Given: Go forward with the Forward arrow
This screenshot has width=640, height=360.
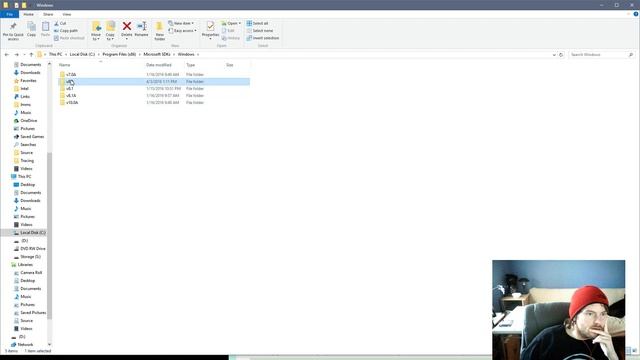Looking at the screenshot, I should [16, 54].
